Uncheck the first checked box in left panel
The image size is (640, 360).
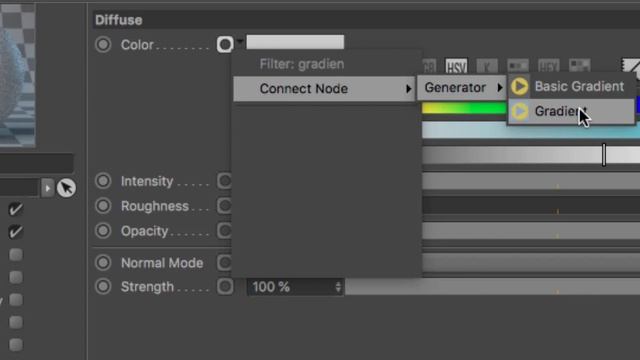coord(16,209)
